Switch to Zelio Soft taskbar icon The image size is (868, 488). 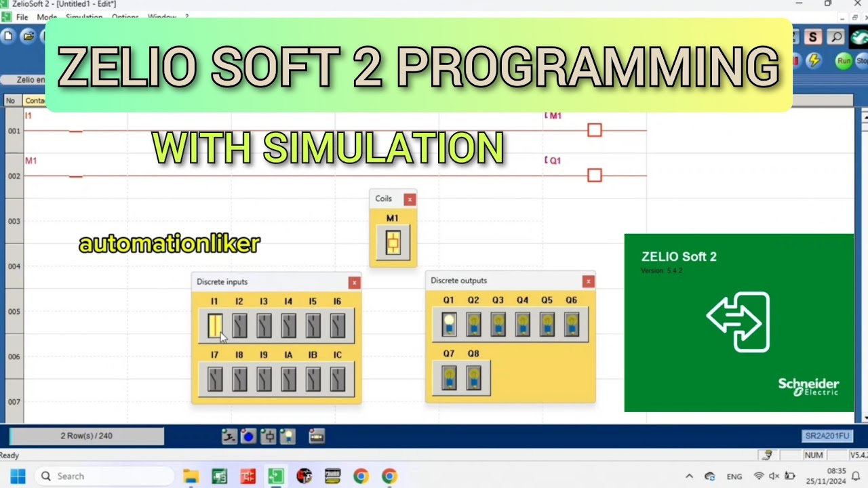tap(275, 476)
